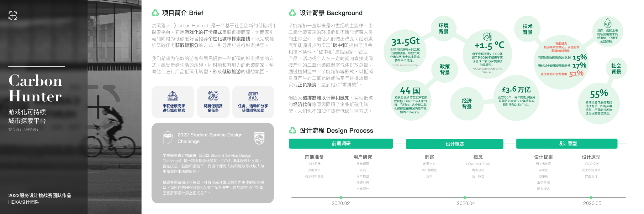
Task: Click the 用户研究 column heading
Action: tap(363, 157)
